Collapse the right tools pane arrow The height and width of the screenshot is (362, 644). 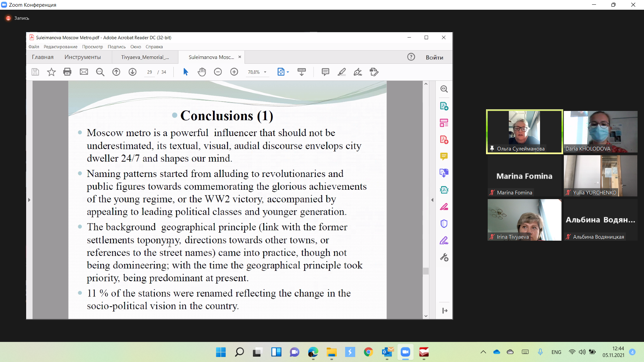pyautogui.click(x=432, y=200)
